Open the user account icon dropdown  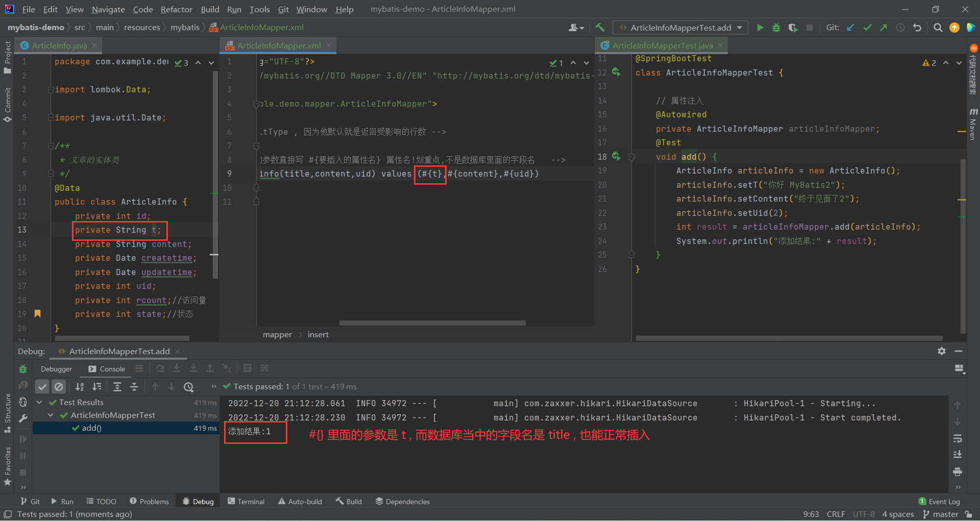tap(576, 28)
